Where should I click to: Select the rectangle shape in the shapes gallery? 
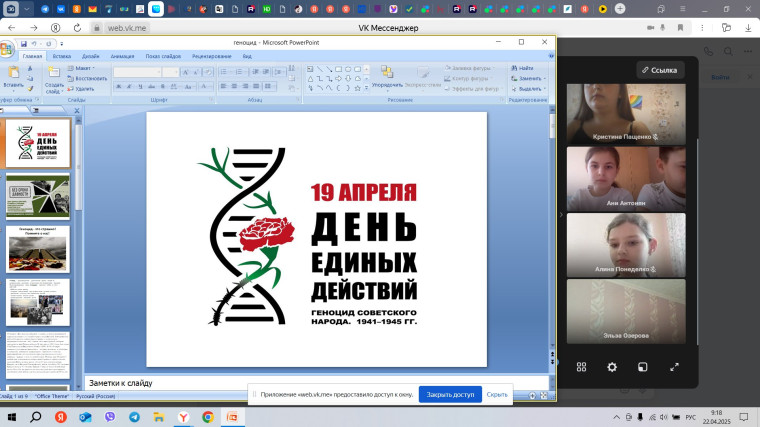point(338,69)
